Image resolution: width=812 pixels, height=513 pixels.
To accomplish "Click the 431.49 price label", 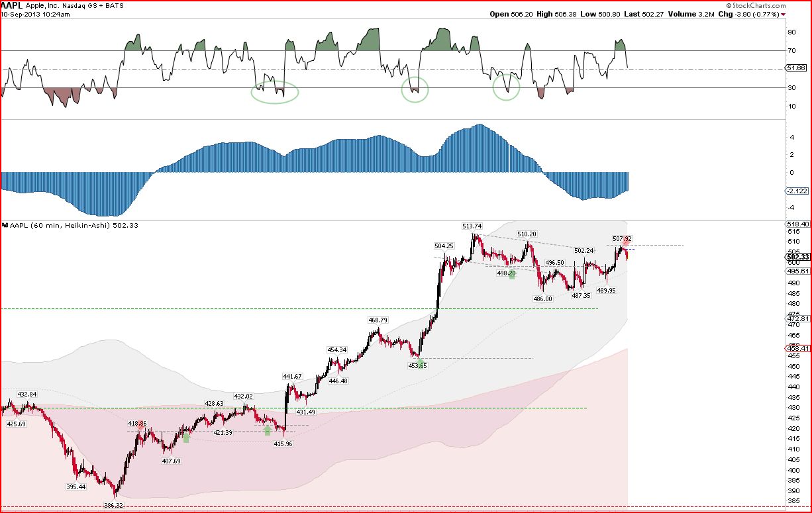I will point(305,412).
